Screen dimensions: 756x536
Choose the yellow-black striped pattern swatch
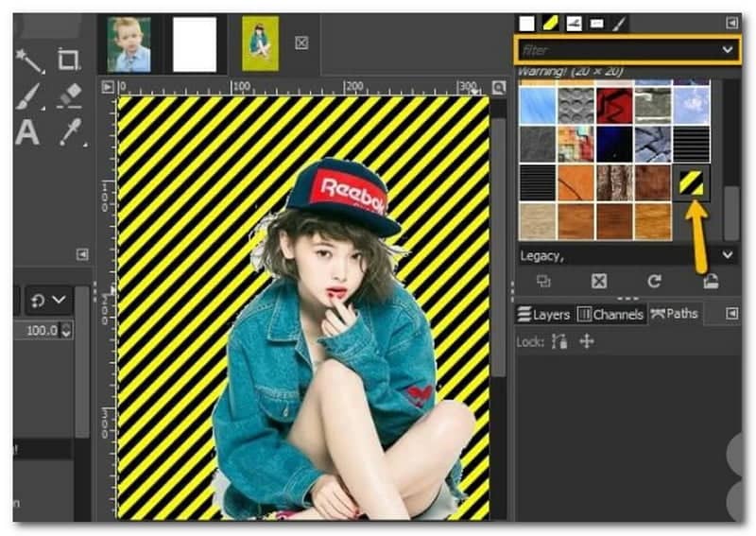click(x=692, y=182)
